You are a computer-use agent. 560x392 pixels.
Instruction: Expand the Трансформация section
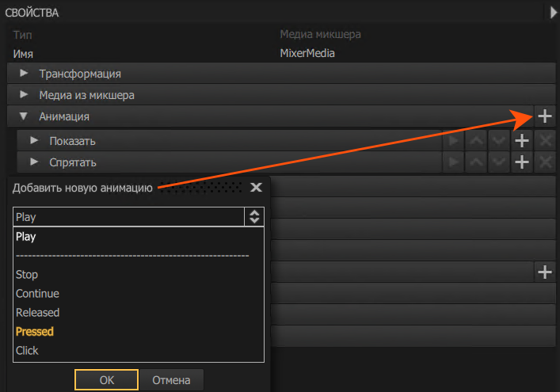[23, 74]
